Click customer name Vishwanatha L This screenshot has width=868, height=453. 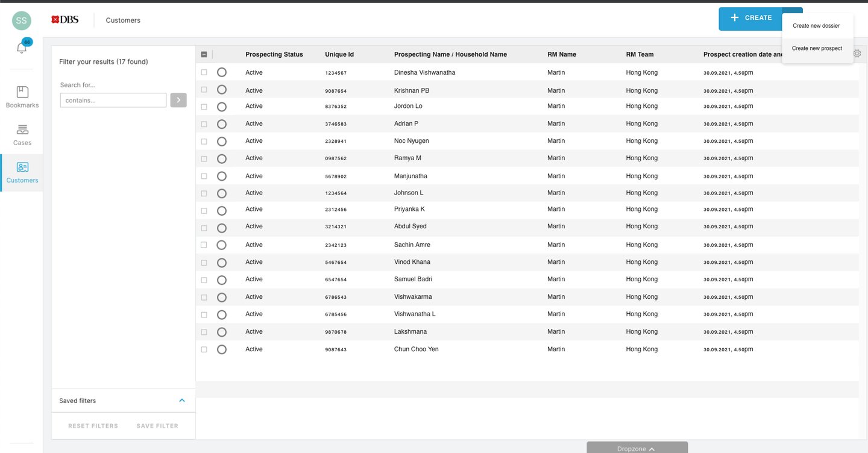click(x=415, y=314)
